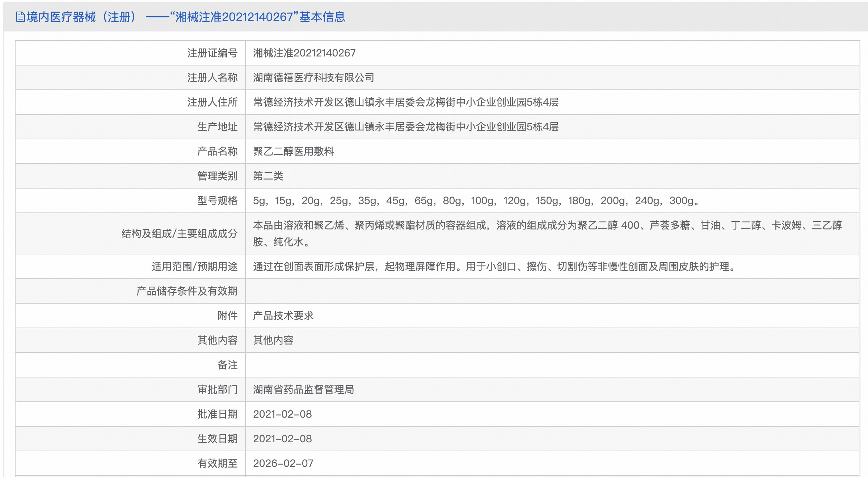Click the 管理类别 value 第二类

[269, 176]
